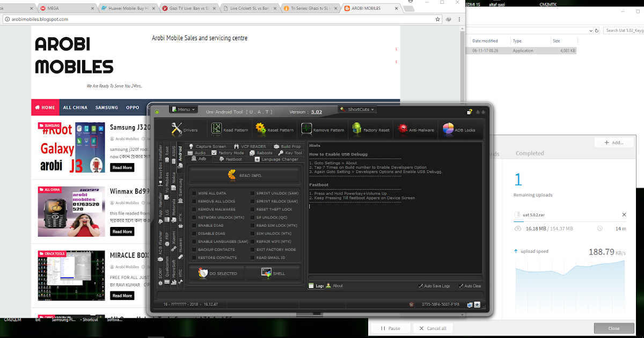This screenshot has width=644, height=338.
Task: Toggle the Auto Clear checkbox
Action: 461,286
